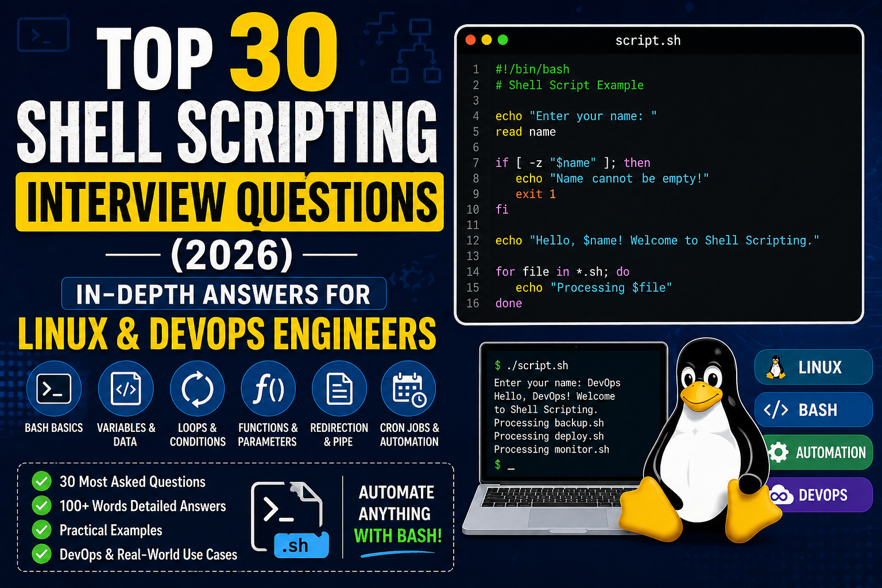Click the green maximize dot of script.sh window
This screenshot has height=588, width=882.
[502, 40]
